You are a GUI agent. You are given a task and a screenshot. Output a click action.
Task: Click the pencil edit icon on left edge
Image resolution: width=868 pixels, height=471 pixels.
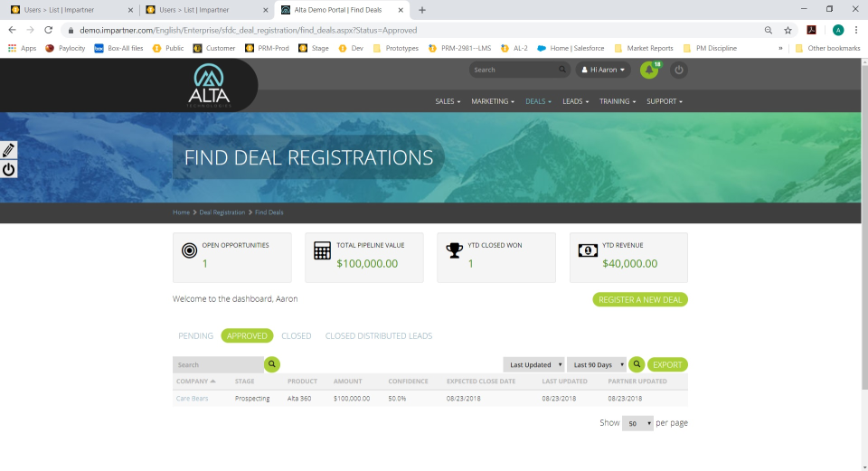(x=8, y=150)
